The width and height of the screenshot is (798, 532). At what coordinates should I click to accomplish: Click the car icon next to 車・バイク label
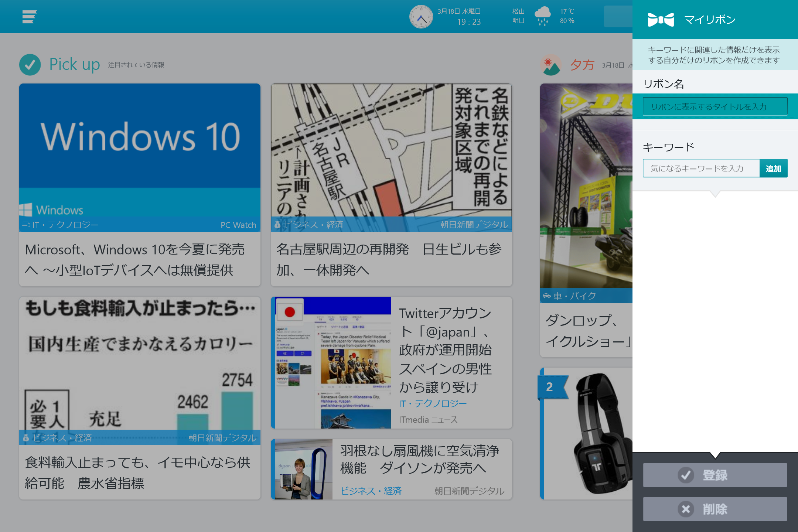point(548,296)
